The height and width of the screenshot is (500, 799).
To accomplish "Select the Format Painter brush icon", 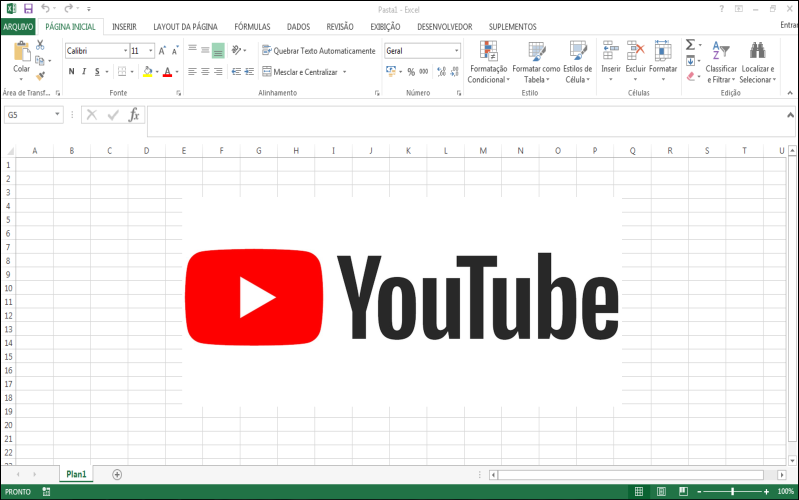I will tap(40, 75).
